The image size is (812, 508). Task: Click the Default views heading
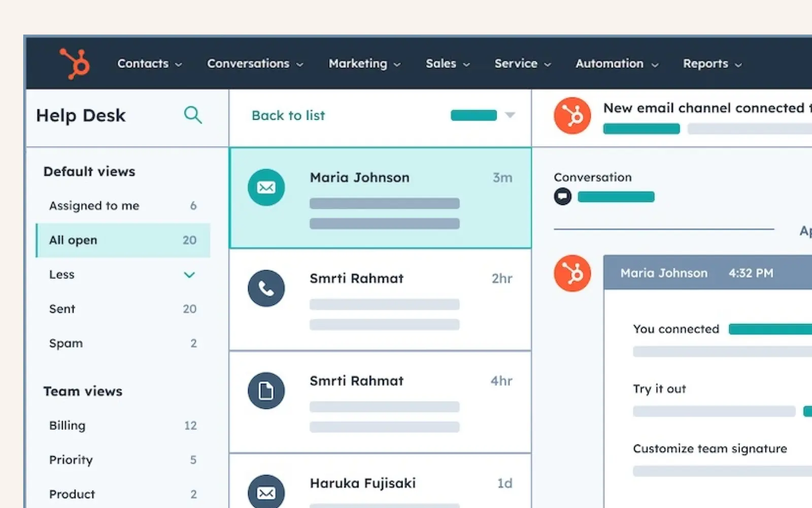click(89, 172)
